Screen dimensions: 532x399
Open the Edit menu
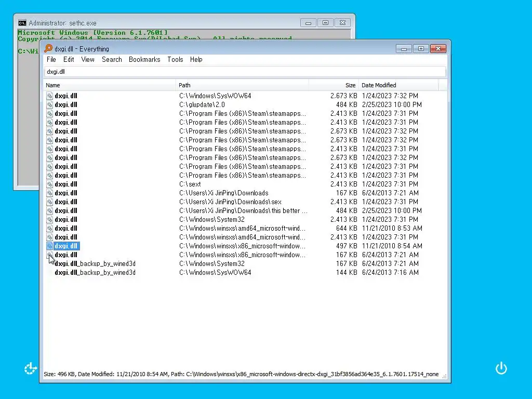(69, 59)
